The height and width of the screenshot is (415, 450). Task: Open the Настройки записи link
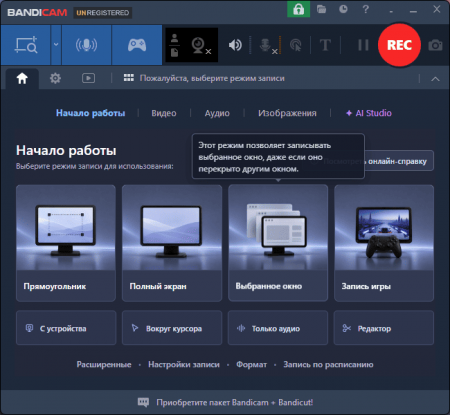184,364
